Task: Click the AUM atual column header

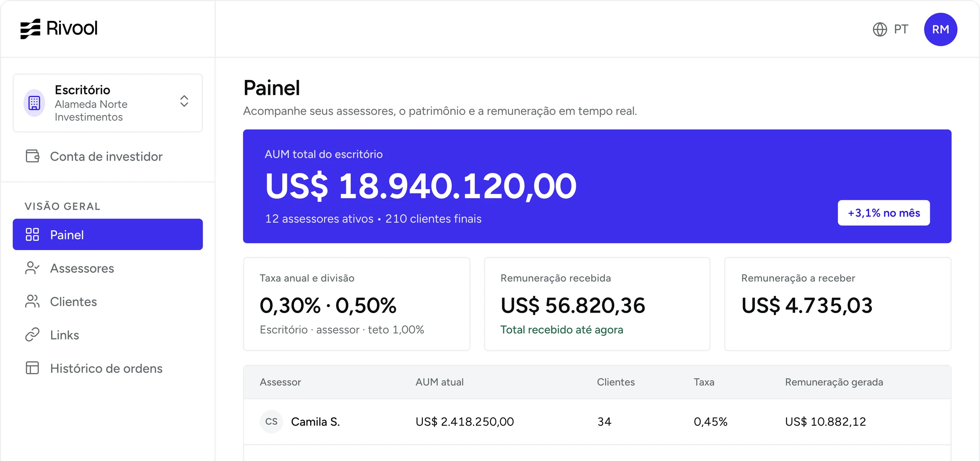Action: pos(439,382)
